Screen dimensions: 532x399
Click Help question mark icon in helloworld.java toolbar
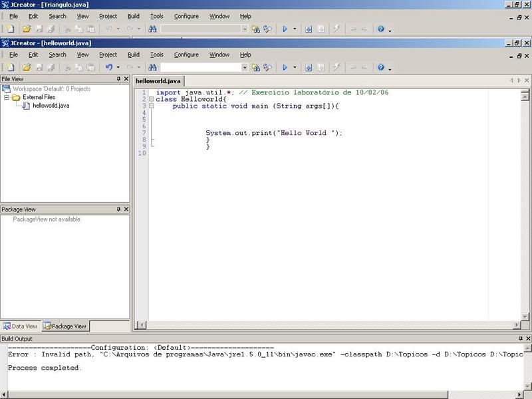click(x=381, y=67)
